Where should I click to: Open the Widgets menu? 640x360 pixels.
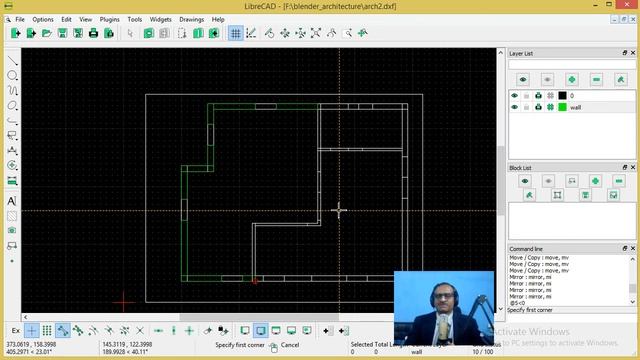tap(160, 19)
